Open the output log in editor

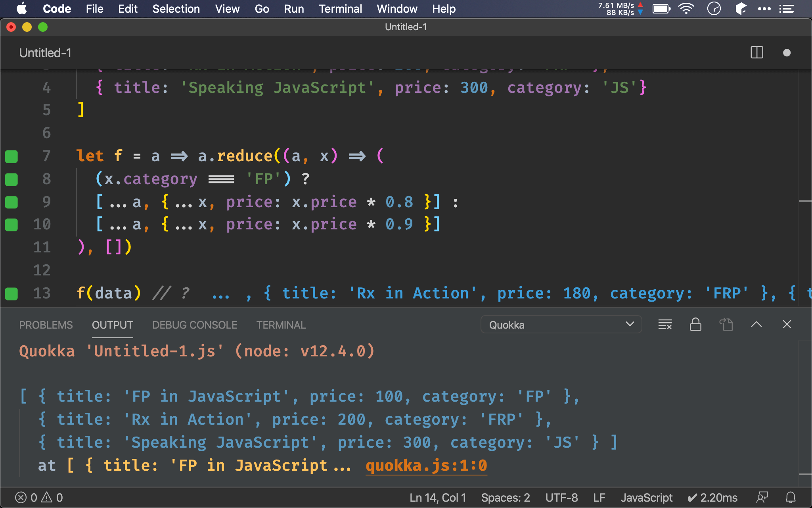pyautogui.click(x=726, y=325)
